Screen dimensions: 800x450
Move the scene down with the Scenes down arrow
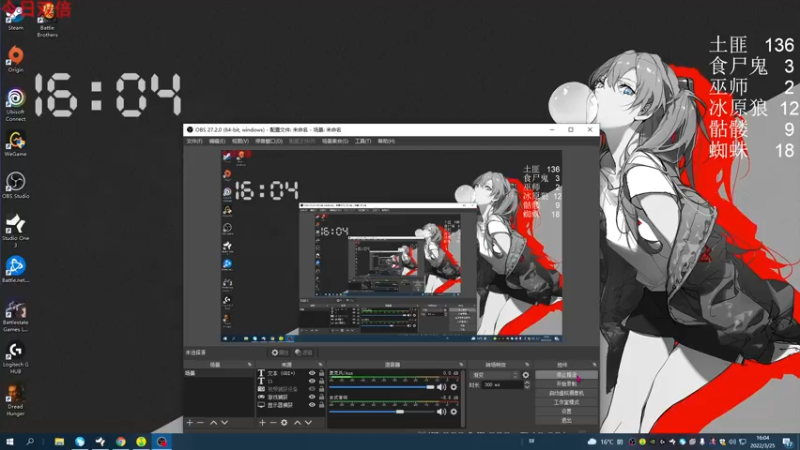(224, 422)
